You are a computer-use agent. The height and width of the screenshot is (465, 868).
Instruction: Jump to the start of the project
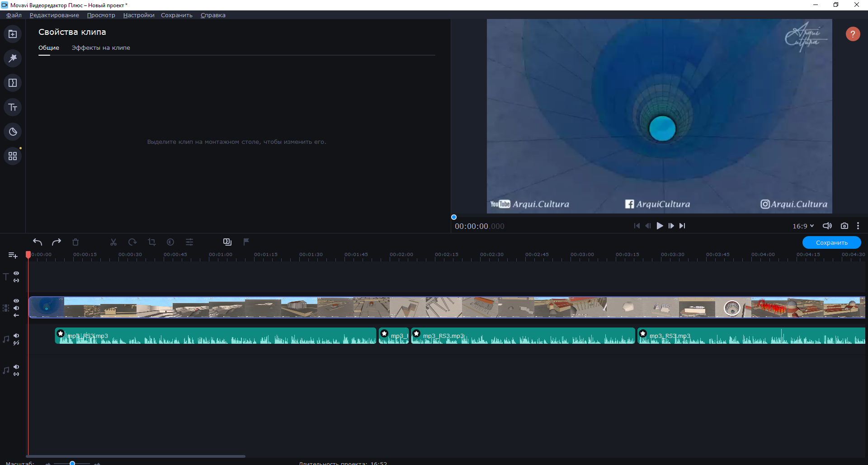637,226
